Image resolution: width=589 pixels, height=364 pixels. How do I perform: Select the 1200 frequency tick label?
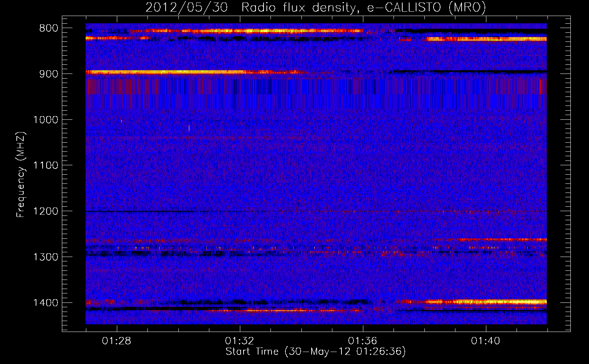pos(46,211)
